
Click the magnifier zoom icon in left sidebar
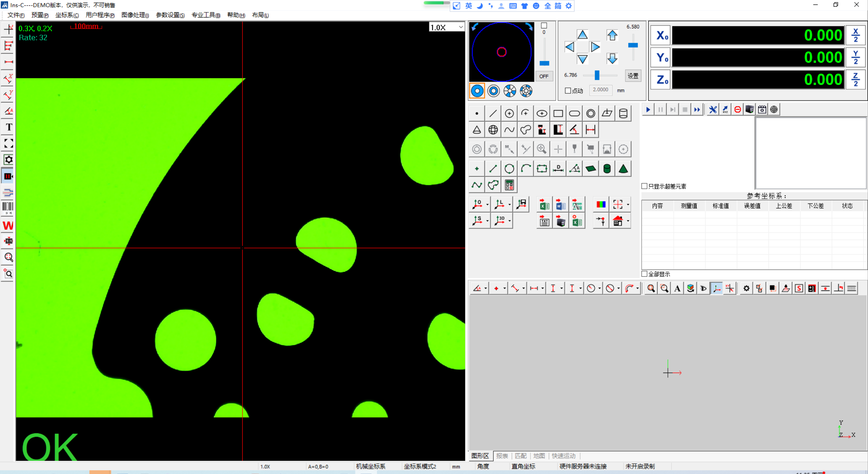coord(8,257)
